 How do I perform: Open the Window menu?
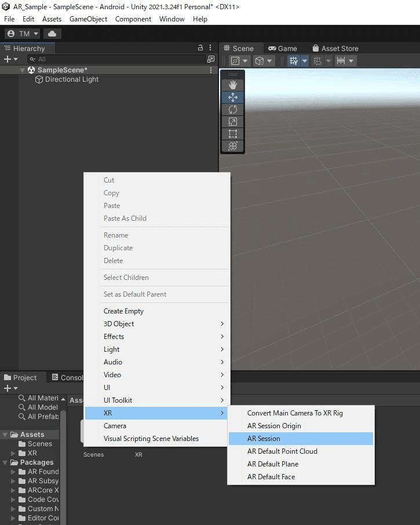click(171, 19)
